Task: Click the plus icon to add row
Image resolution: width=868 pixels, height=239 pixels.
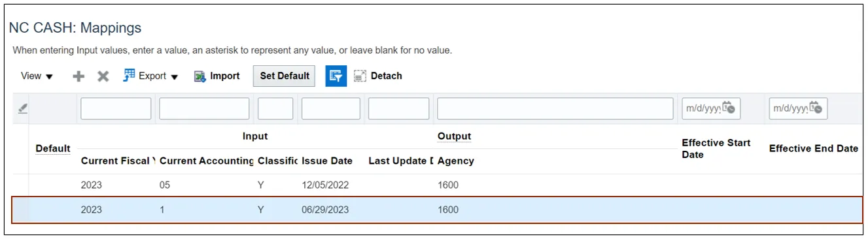Action: [x=78, y=76]
